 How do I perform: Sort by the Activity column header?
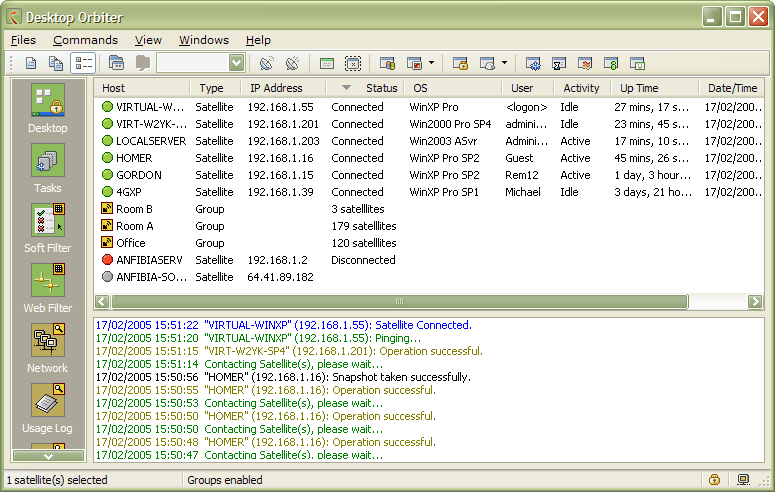click(x=581, y=88)
